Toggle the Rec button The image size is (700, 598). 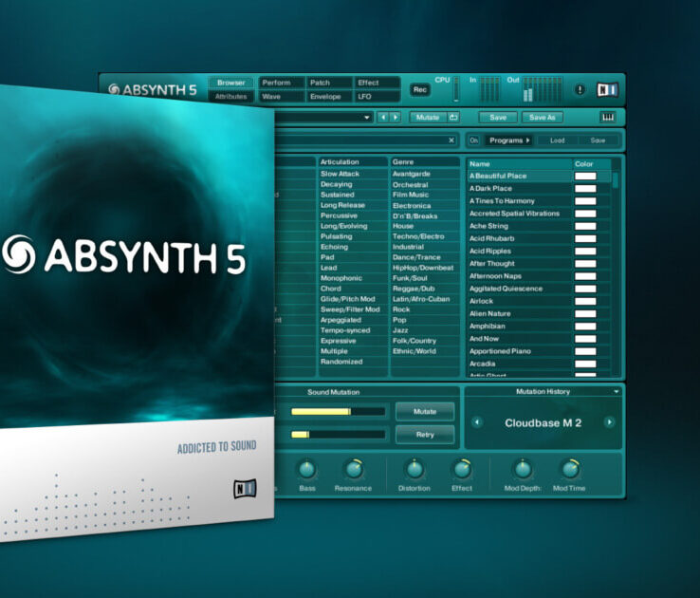[419, 90]
